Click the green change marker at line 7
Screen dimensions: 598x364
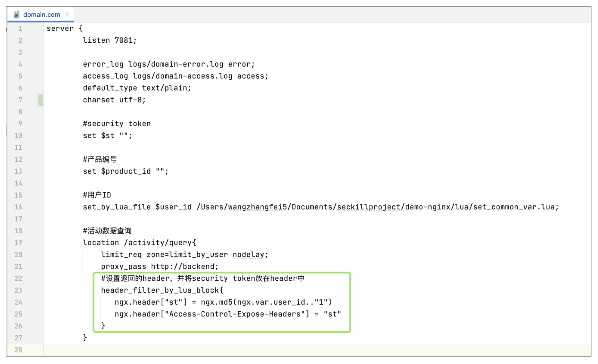tap(40, 100)
